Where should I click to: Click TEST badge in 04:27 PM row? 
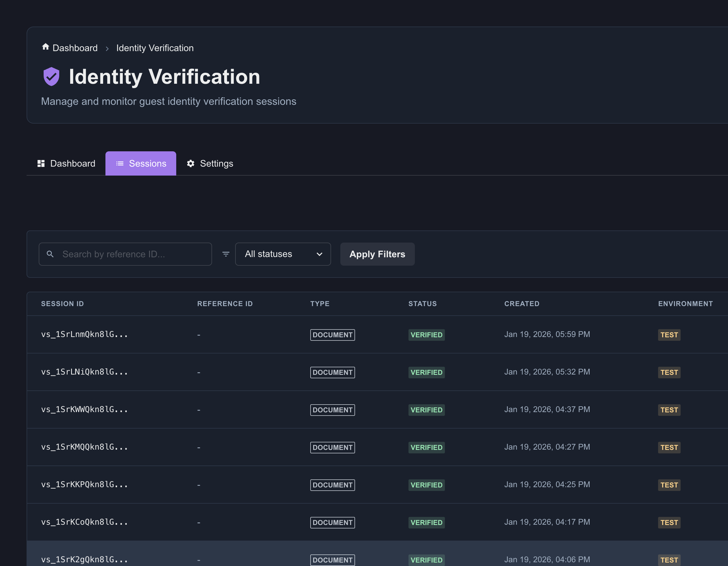(x=669, y=447)
